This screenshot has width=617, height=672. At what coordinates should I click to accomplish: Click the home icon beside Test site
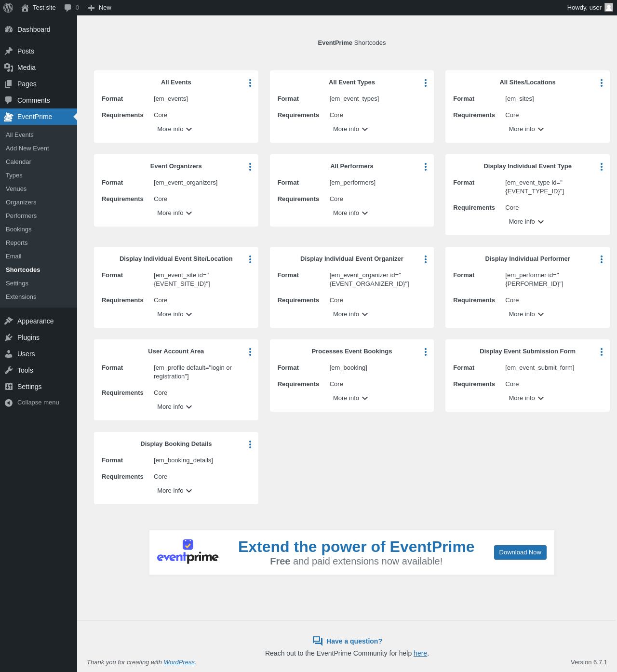[25, 8]
